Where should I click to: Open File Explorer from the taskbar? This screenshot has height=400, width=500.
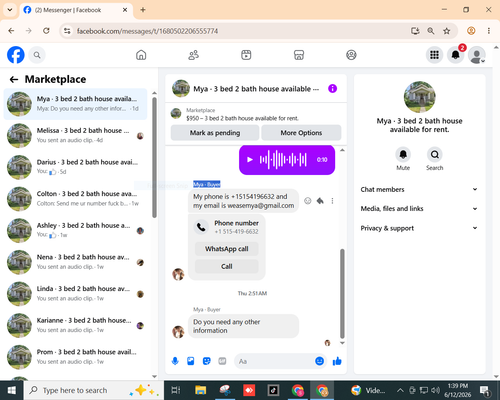coord(201,390)
